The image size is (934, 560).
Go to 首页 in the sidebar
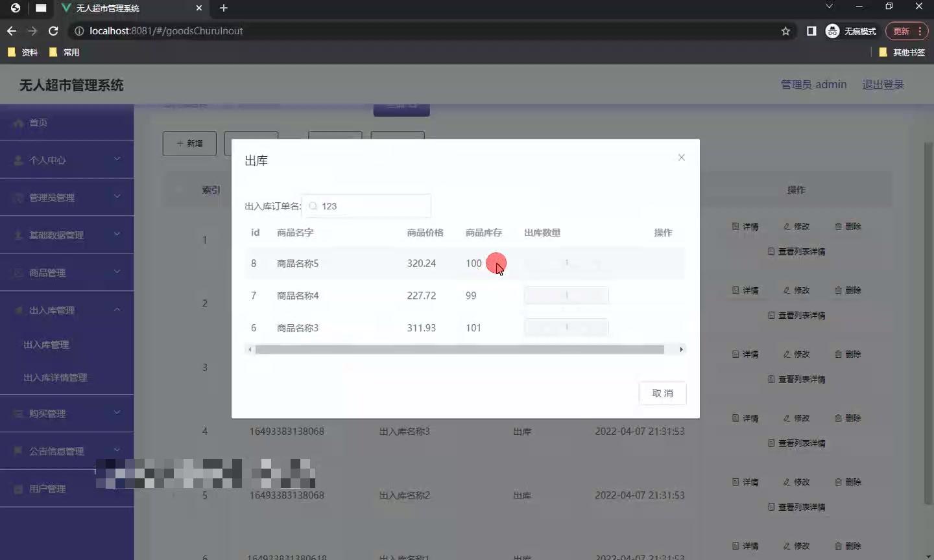coord(67,122)
